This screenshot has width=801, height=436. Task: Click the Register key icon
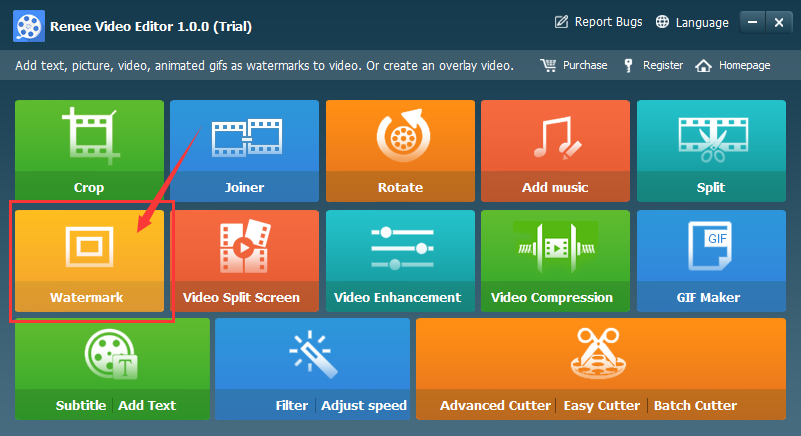628,65
